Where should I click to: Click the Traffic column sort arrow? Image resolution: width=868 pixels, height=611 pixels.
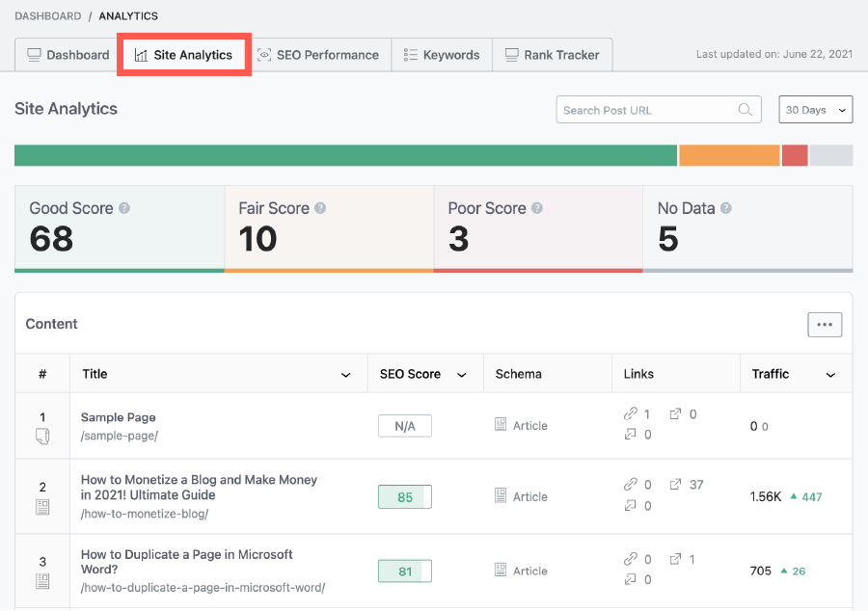tap(831, 374)
